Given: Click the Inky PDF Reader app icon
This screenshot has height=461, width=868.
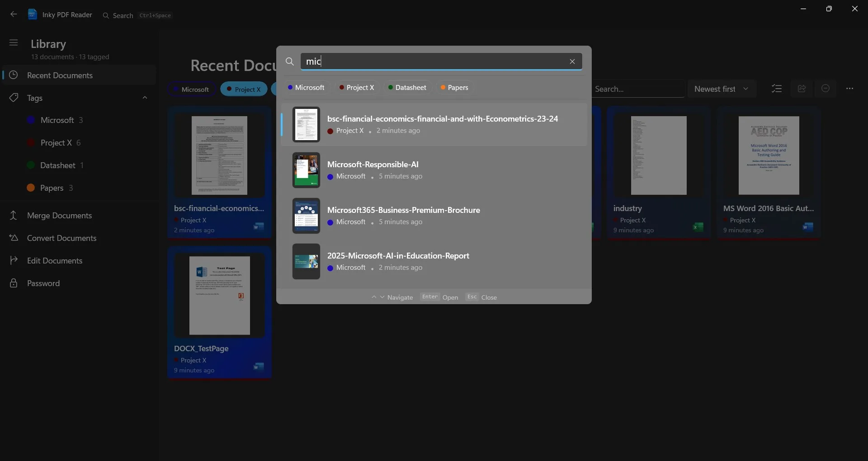Looking at the screenshot, I should [x=33, y=14].
